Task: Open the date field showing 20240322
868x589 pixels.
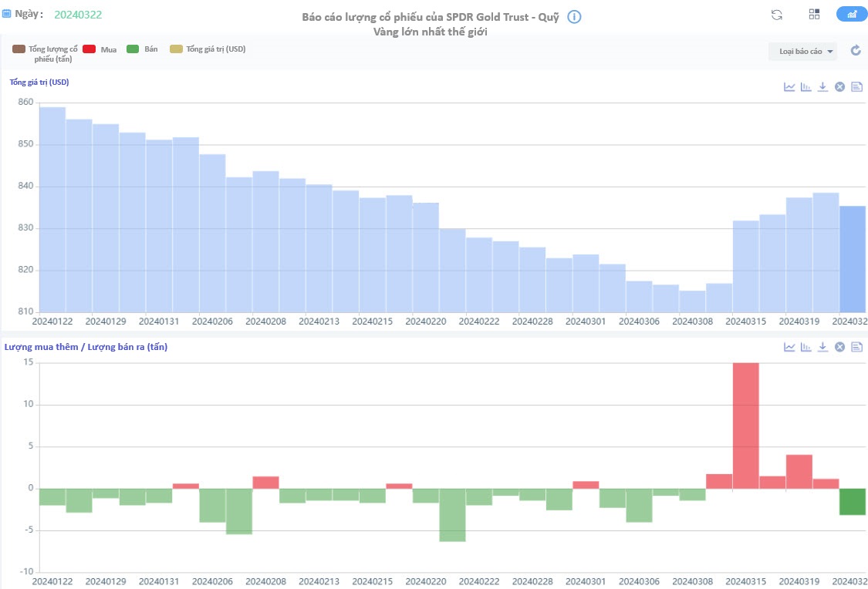Action: point(78,15)
